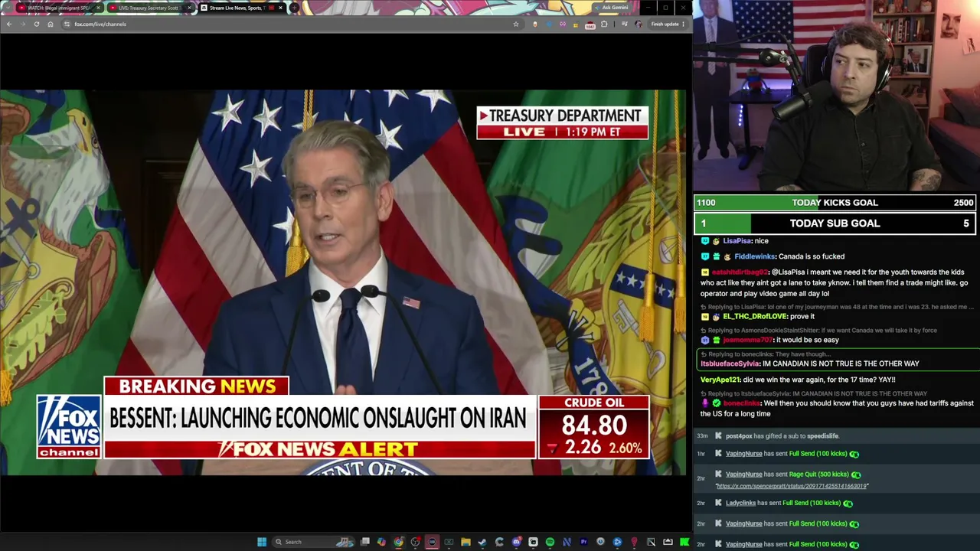Go back in the Chrome browser
The image size is (980, 551).
9,24
